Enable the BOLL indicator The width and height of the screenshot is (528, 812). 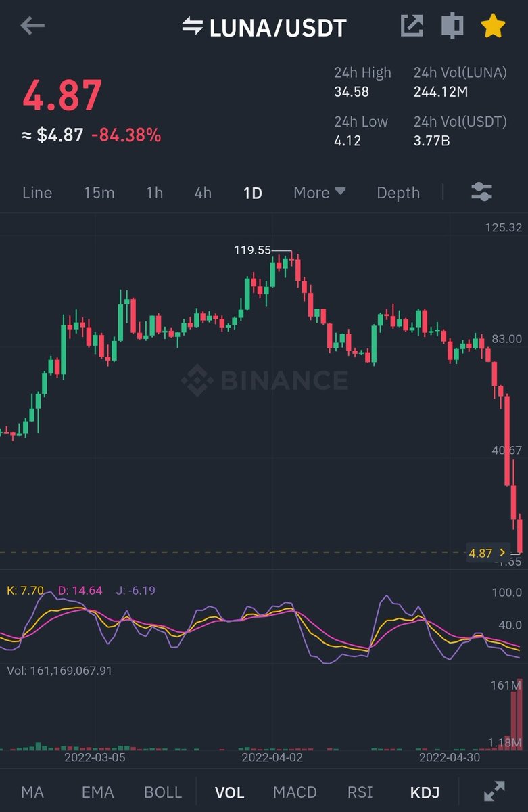[163, 792]
